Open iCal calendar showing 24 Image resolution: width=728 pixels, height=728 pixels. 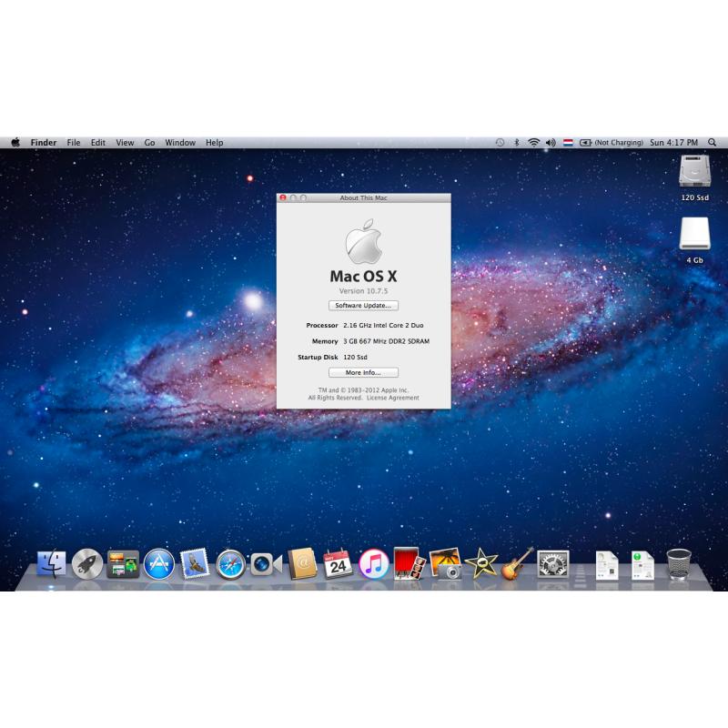pyautogui.click(x=338, y=563)
